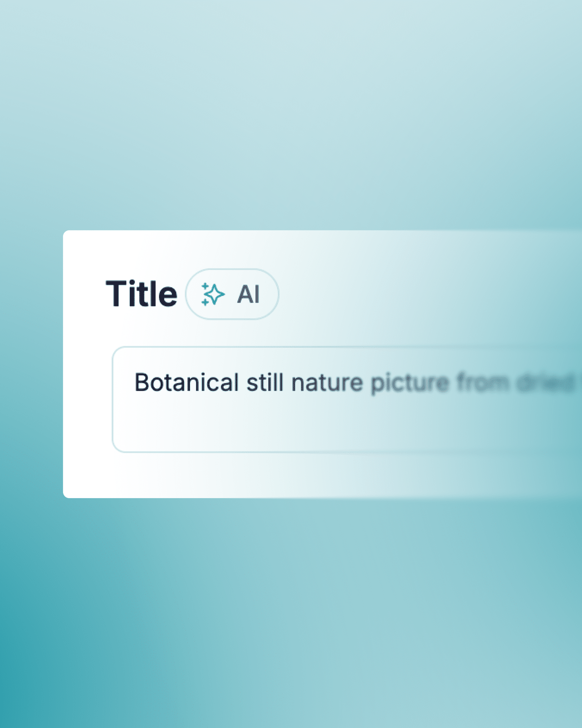Image resolution: width=582 pixels, height=728 pixels.
Task: Click the word "nature" in the title
Action: 327,383
